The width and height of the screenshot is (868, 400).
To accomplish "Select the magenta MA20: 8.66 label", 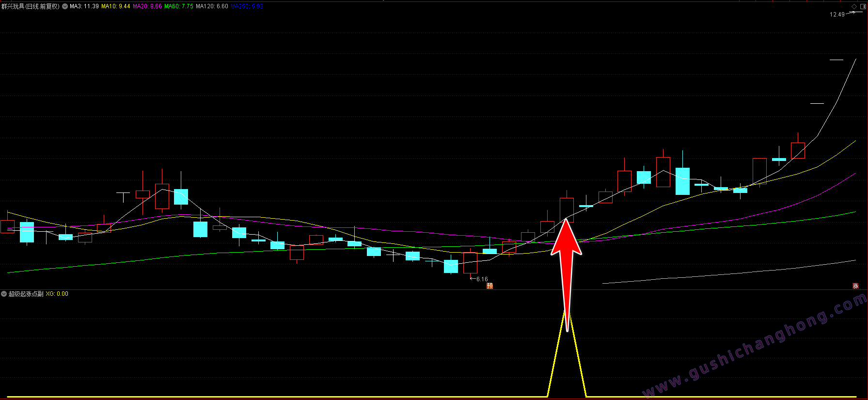I will pos(147,6).
